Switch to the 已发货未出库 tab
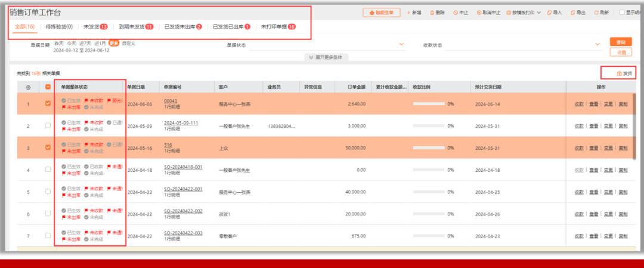Viewport: 644px width, 268px height. pos(183,27)
